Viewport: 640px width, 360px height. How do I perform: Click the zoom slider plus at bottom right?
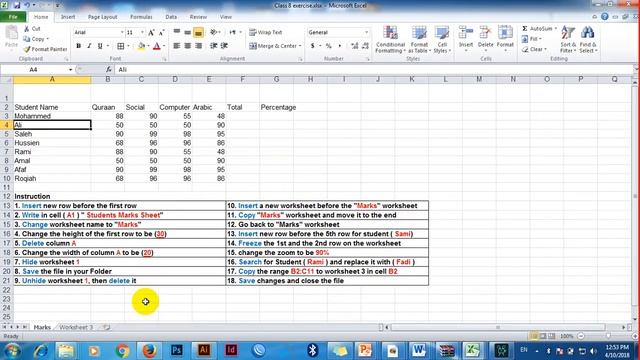635,336
